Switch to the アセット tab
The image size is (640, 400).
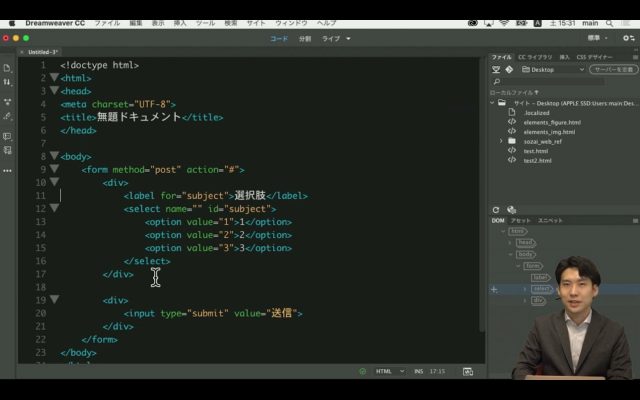(x=521, y=220)
